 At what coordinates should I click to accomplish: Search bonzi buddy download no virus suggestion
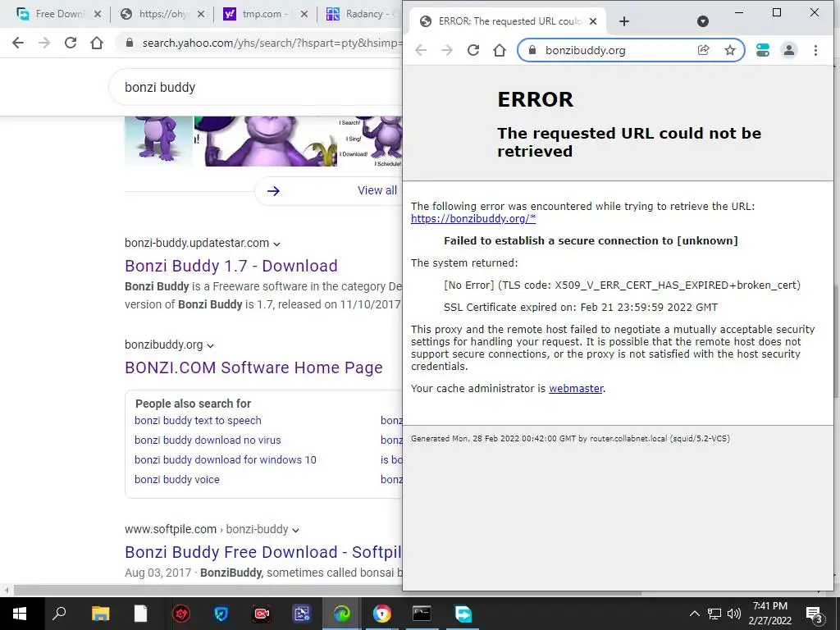208,441
